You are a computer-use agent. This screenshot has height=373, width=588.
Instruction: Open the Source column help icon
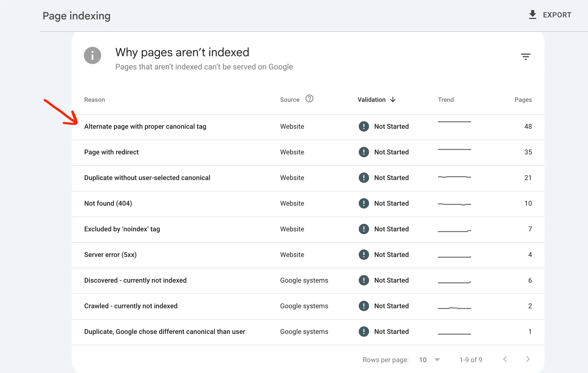[x=309, y=99]
